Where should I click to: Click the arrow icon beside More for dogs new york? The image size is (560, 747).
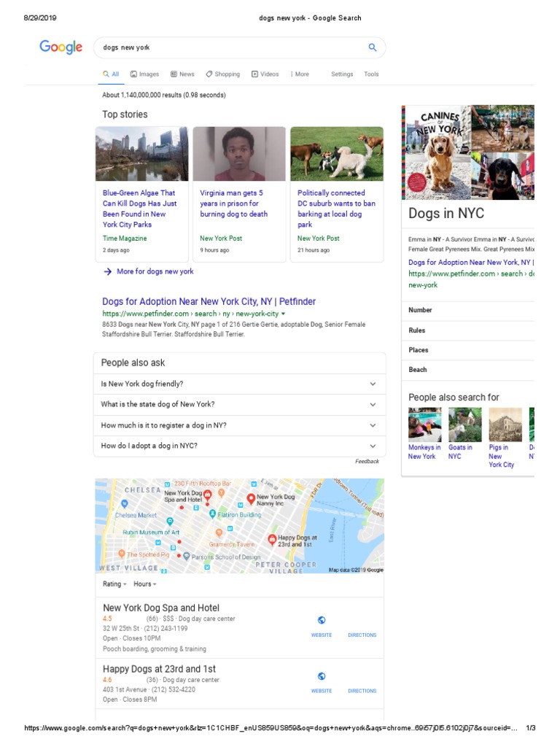[x=108, y=271]
